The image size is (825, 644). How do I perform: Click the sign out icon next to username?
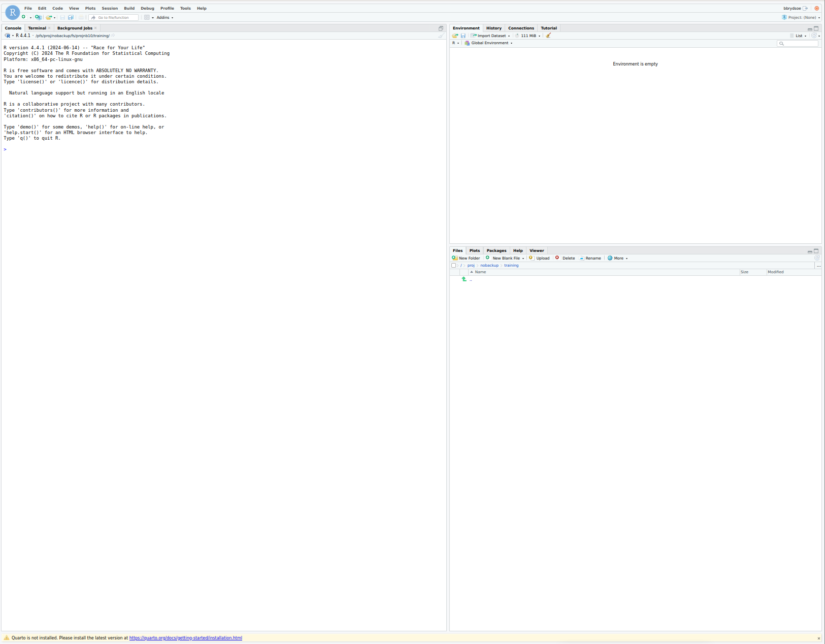click(x=805, y=8)
